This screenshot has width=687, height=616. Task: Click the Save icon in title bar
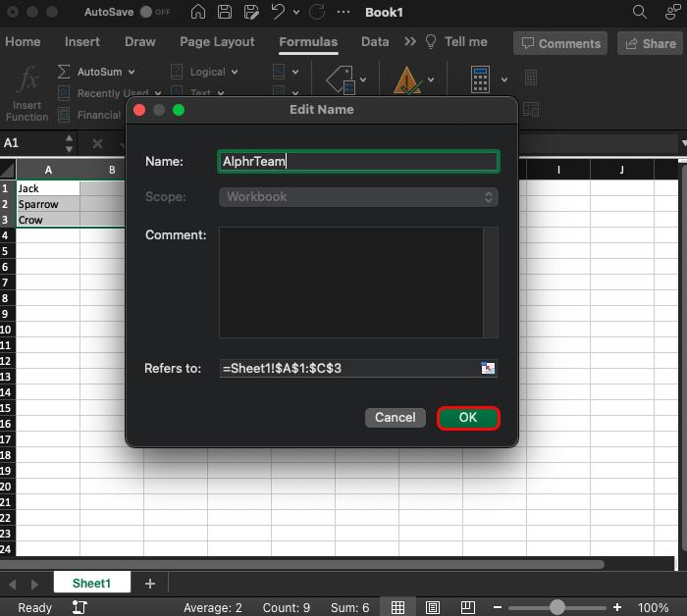tap(225, 13)
